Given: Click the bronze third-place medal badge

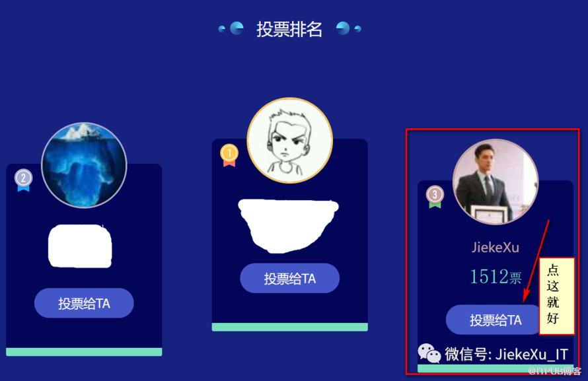Looking at the screenshot, I should [435, 197].
